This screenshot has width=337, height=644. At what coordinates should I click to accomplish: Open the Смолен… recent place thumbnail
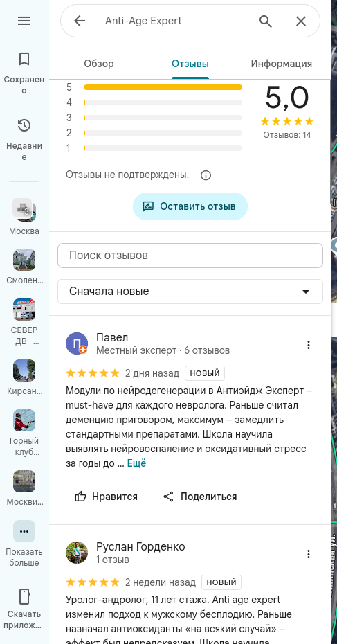tap(24, 260)
